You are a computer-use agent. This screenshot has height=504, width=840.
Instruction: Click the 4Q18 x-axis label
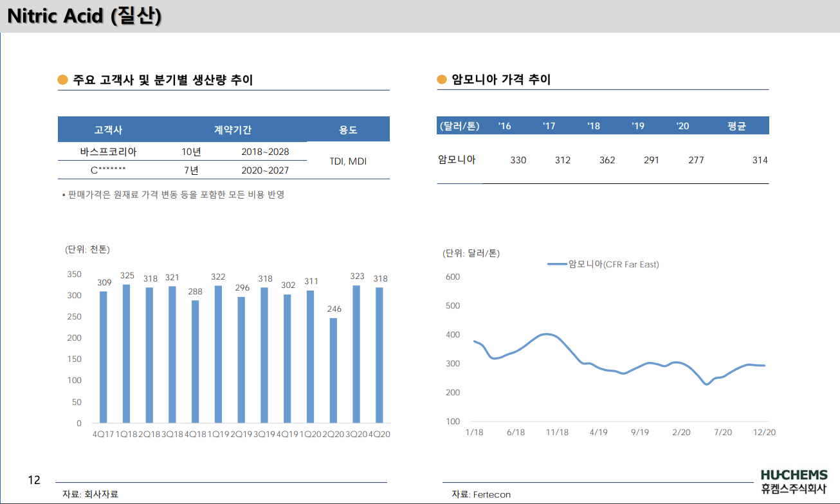click(196, 434)
